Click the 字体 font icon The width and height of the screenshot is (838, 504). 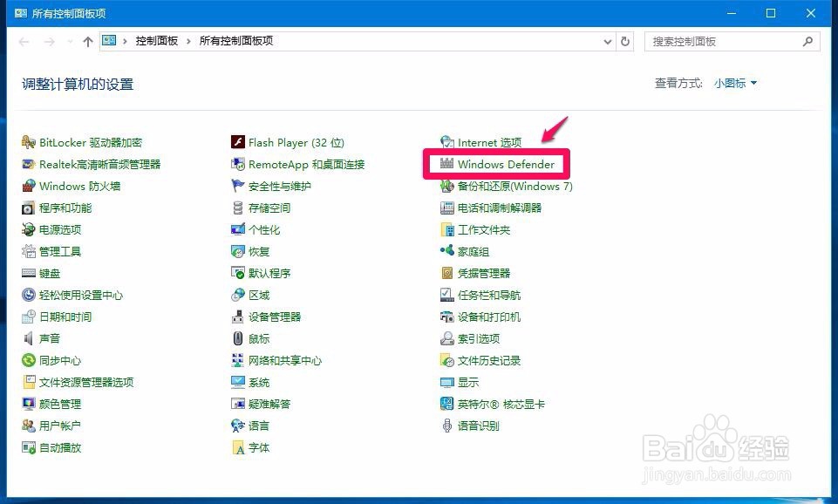click(238, 448)
